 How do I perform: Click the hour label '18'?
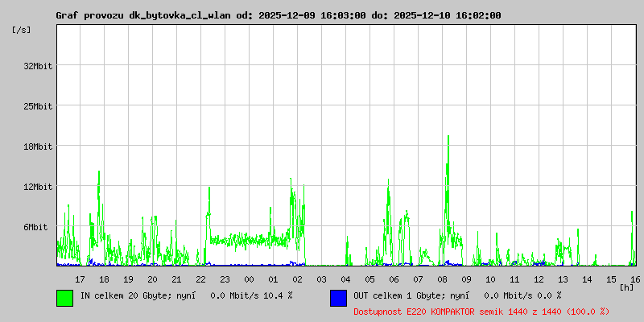tap(105, 279)
